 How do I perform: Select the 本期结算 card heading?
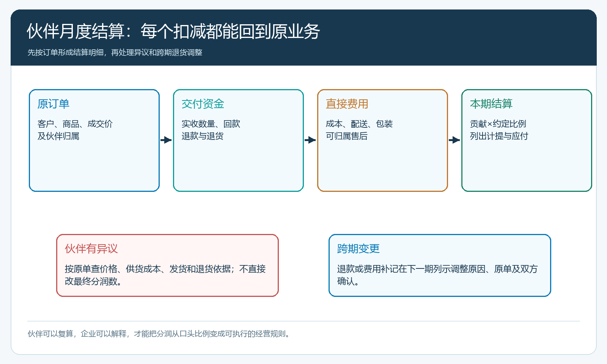click(491, 104)
